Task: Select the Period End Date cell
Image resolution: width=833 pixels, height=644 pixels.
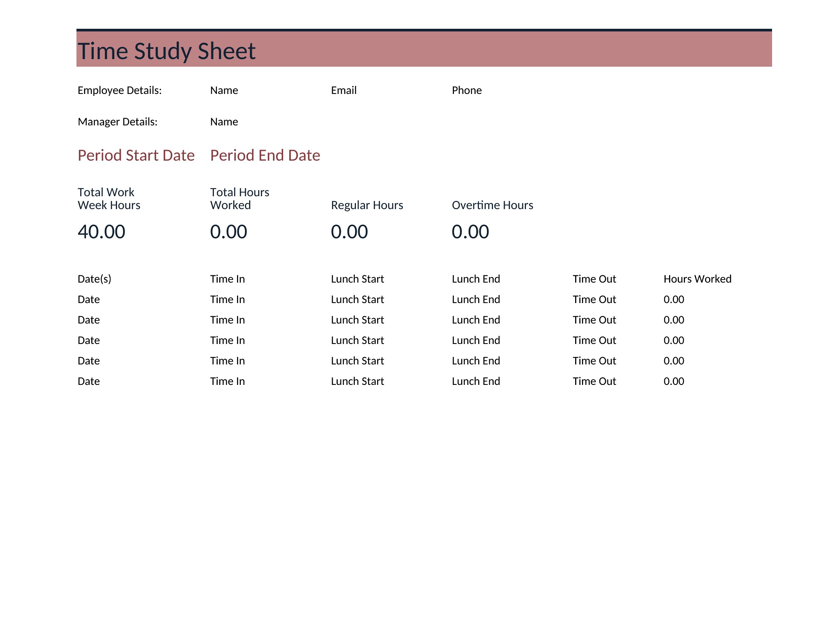Action: click(265, 155)
